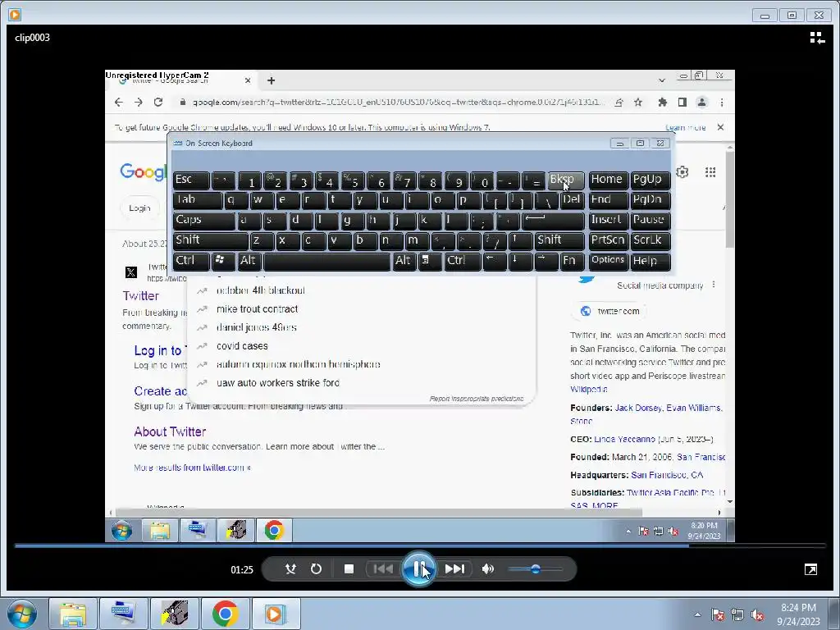Show hidden system tray icons arrow

click(x=697, y=615)
